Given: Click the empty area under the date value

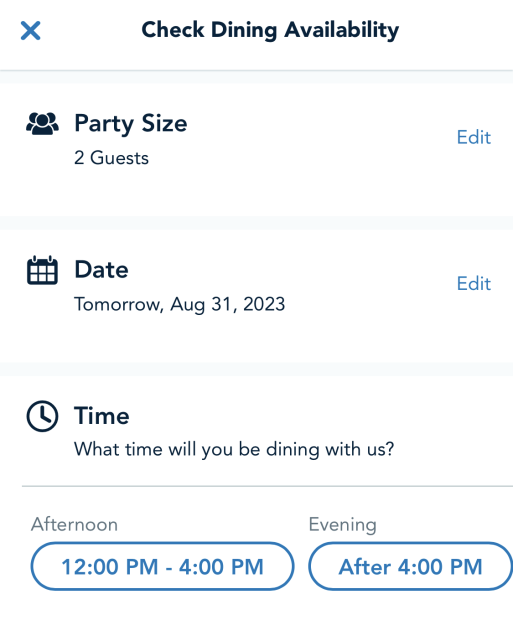Looking at the screenshot, I should (x=256, y=339).
